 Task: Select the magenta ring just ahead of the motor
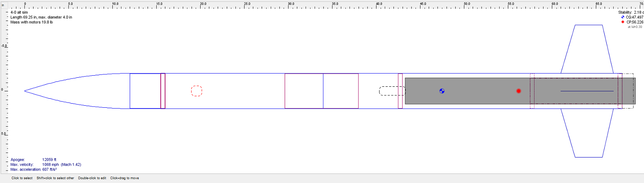click(x=400, y=91)
